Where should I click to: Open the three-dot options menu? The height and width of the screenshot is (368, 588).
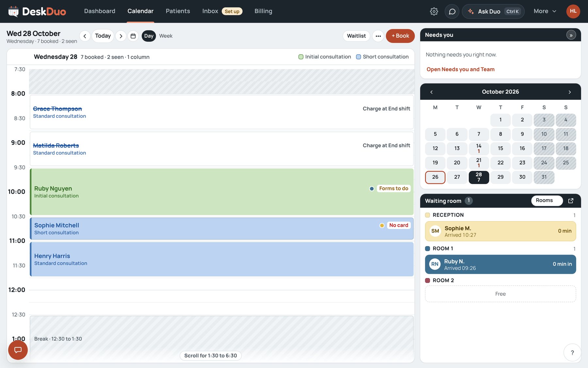[x=378, y=36]
